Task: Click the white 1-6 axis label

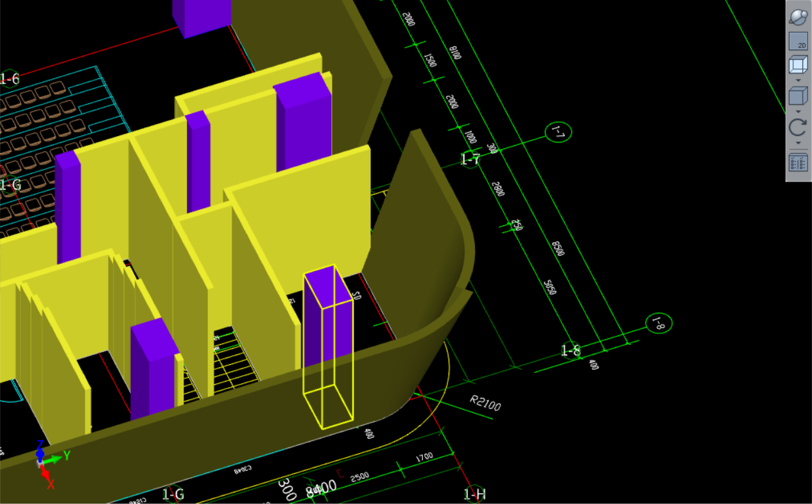Action: (x=10, y=79)
